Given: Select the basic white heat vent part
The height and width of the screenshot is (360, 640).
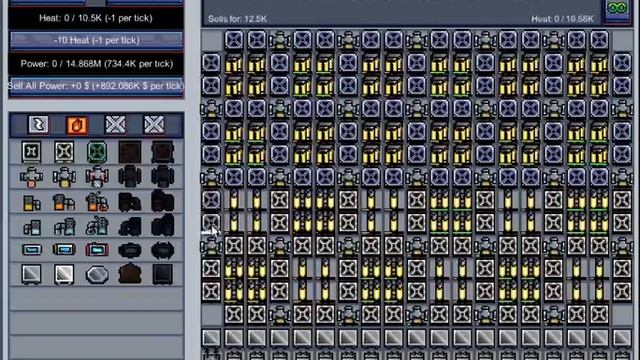Looking at the screenshot, I should [x=31, y=152].
